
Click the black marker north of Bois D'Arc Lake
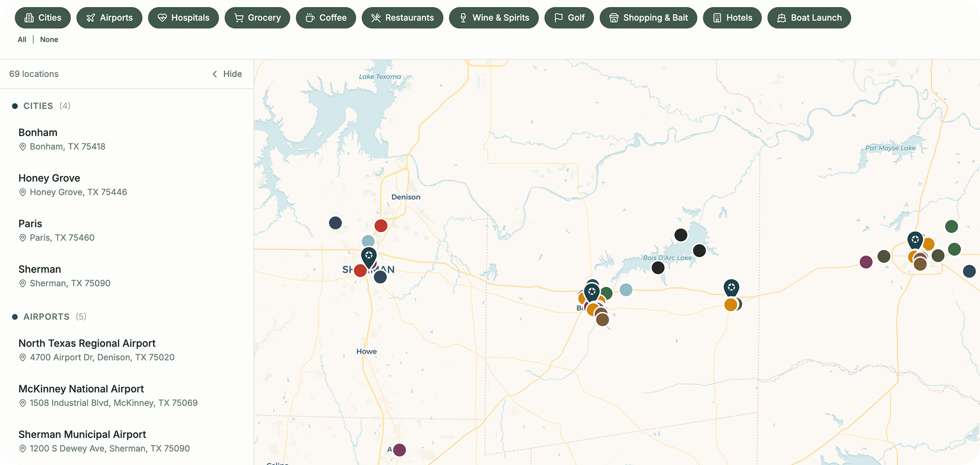(x=681, y=235)
